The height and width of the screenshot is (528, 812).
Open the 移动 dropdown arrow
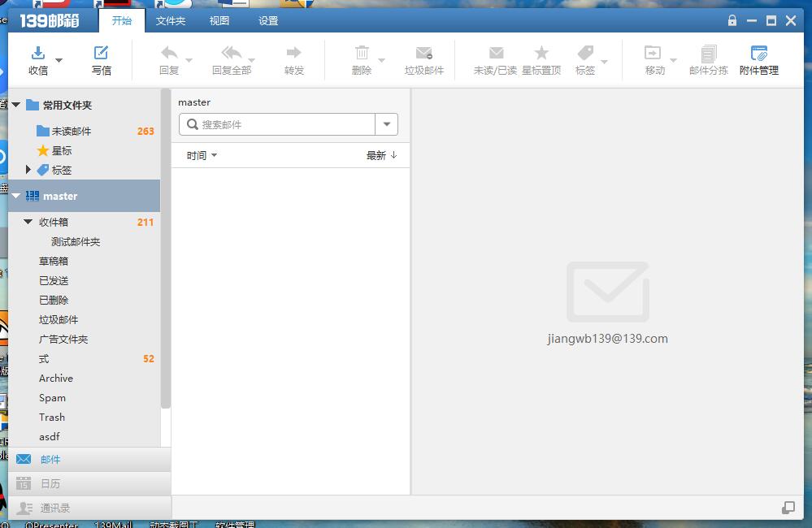point(673,61)
